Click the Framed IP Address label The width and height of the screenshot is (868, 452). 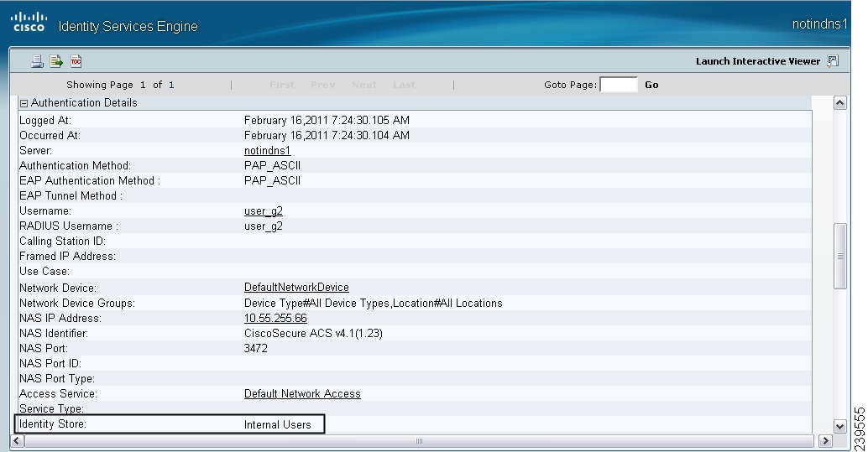(x=67, y=256)
